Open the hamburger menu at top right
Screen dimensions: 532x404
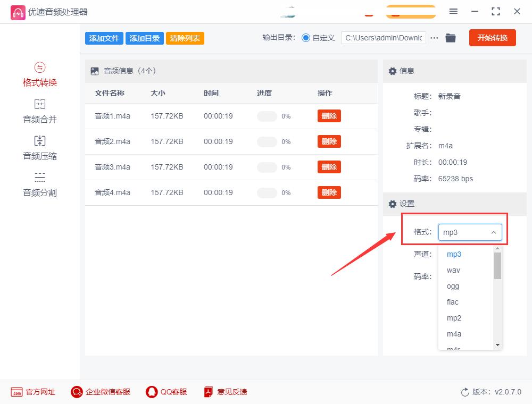(454, 11)
